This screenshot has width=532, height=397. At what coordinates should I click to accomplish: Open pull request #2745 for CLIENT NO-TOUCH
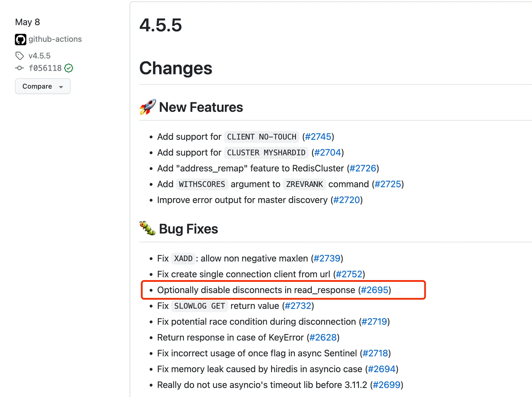(x=318, y=137)
